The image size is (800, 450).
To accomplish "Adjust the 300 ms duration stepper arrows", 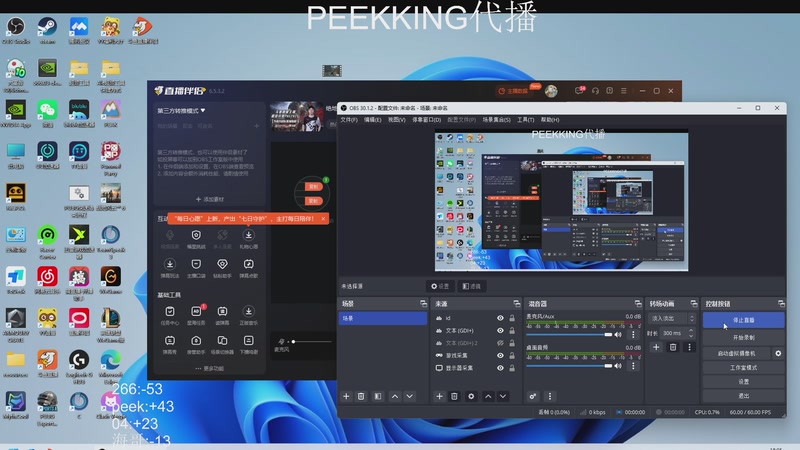I will pos(691,333).
